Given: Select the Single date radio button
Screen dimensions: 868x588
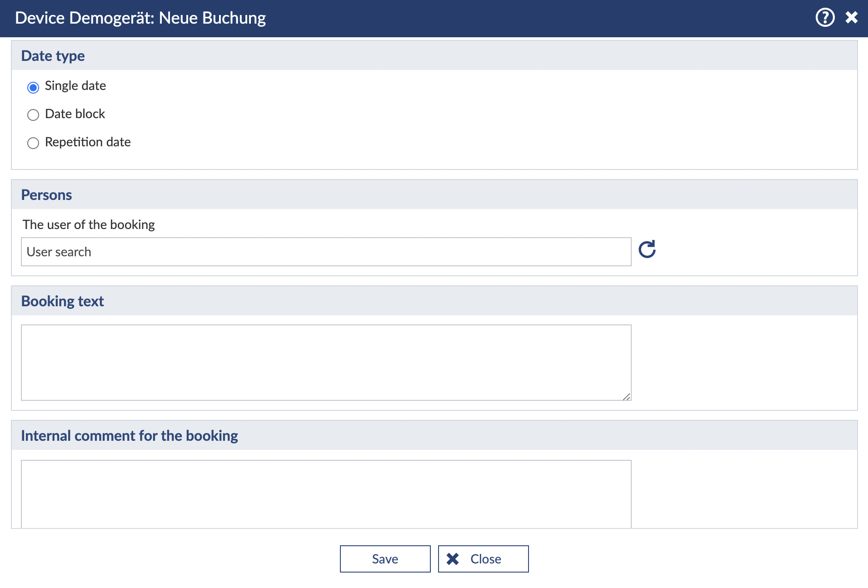Looking at the screenshot, I should [33, 87].
